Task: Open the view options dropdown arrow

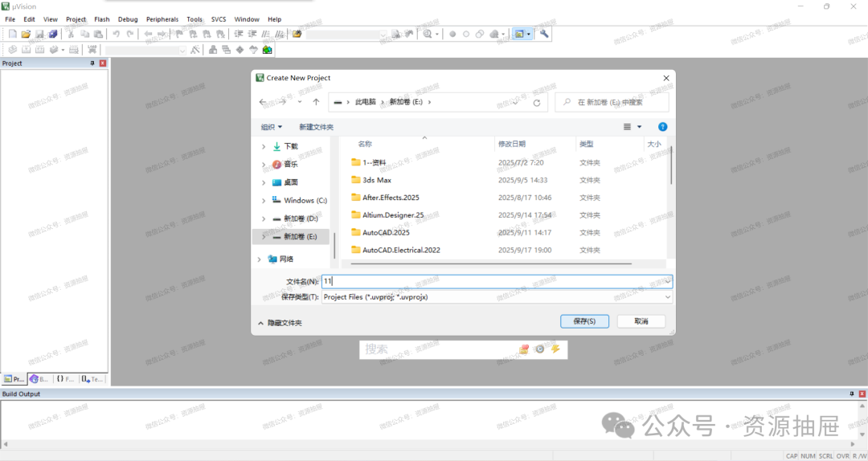Action: click(x=640, y=127)
